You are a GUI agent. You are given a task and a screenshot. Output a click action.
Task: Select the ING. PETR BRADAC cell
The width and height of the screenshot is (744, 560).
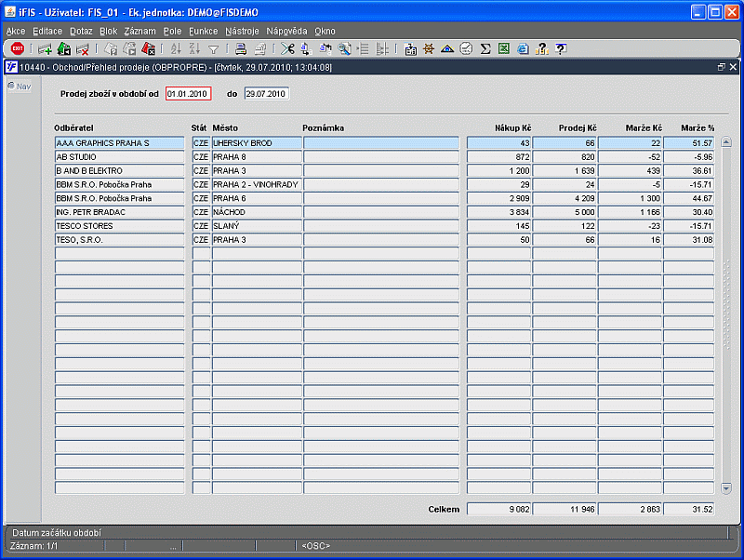click(x=120, y=212)
